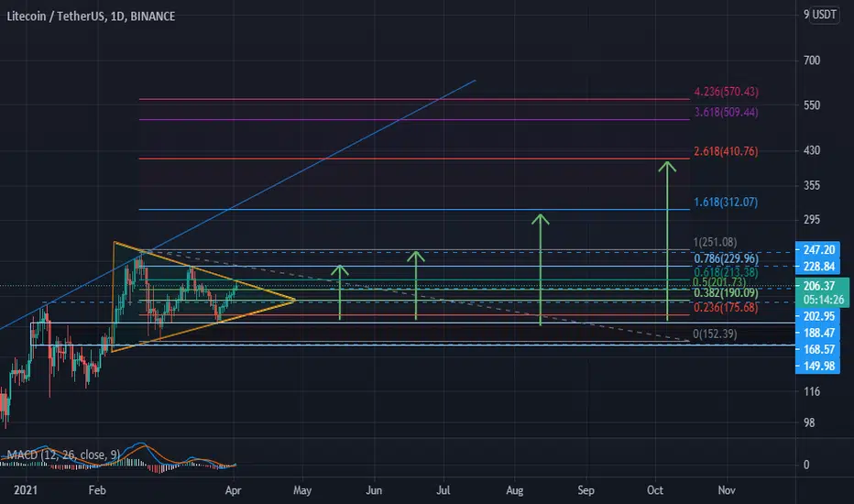Click the USDT currency label
Screen dimensions: 854x504
[824, 15]
